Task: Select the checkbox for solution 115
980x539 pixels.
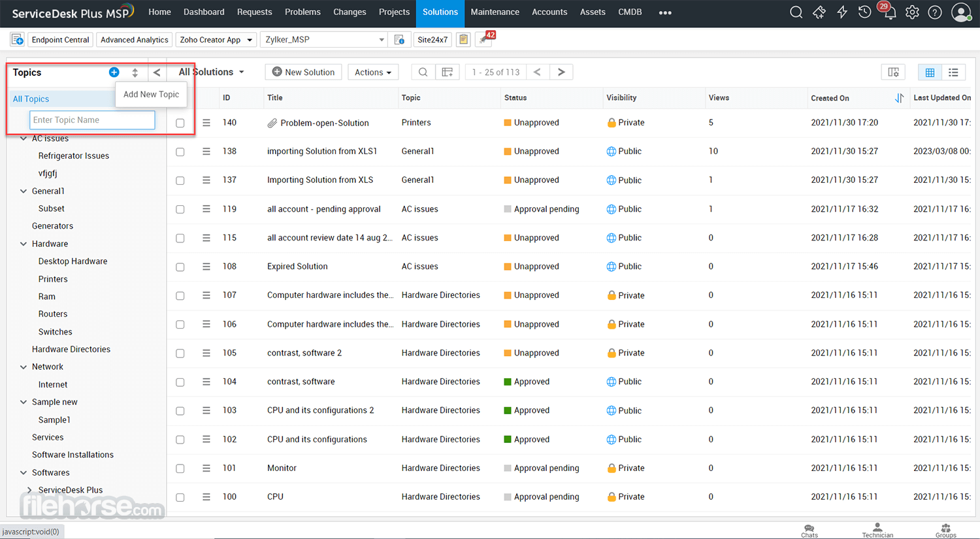Action: pyautogui.click(x=180, y=238)
